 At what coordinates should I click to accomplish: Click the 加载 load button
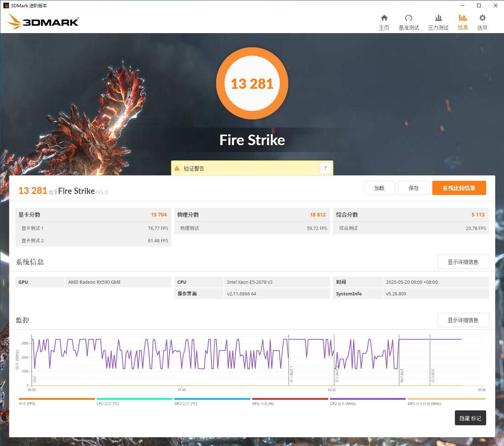point(379,188)
